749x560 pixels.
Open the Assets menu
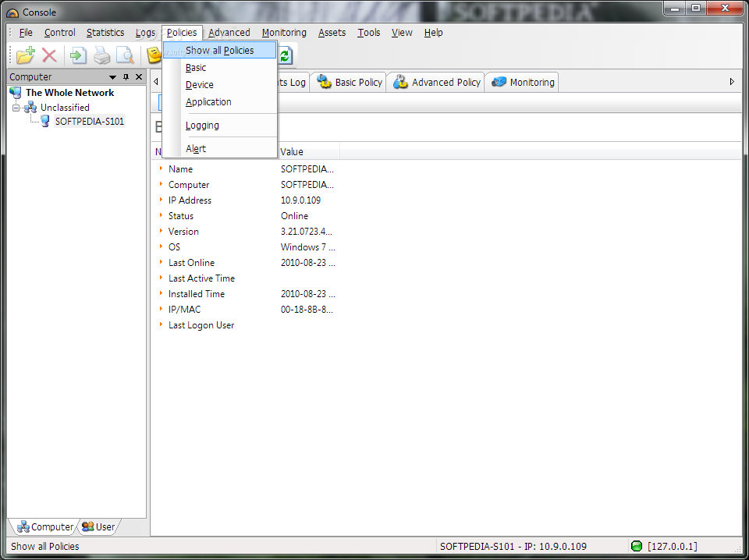[332, 33]
